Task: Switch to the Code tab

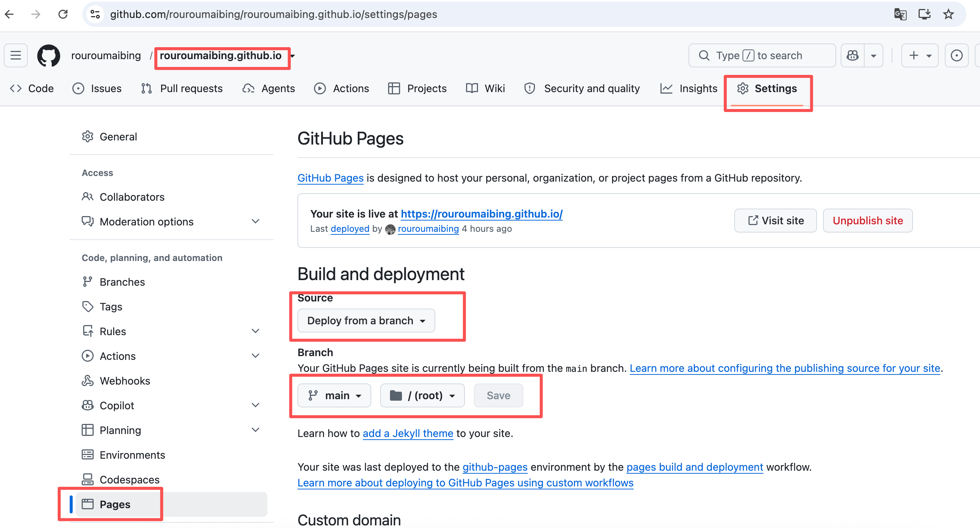Action: click(31, 88)
